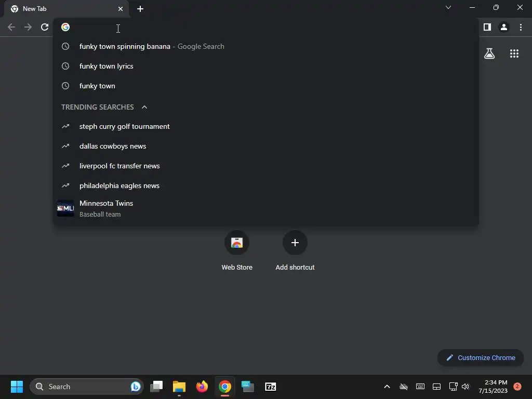This screenshot has width=532, height=399.
Task: Click the Google logo in address bar
Action: (x=65, y=27)
